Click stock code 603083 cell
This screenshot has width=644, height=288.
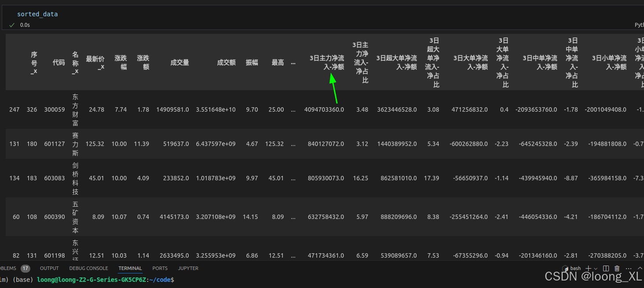54,178
